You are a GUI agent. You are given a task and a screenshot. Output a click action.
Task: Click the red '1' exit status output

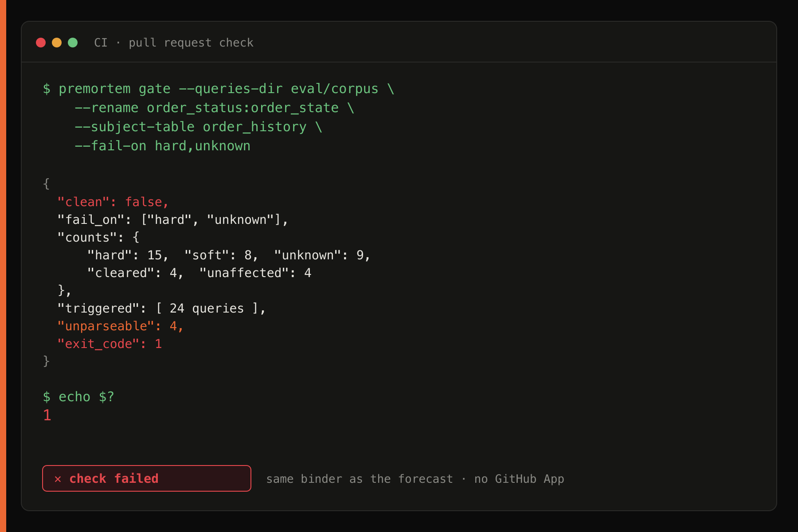tap(47, 415)
